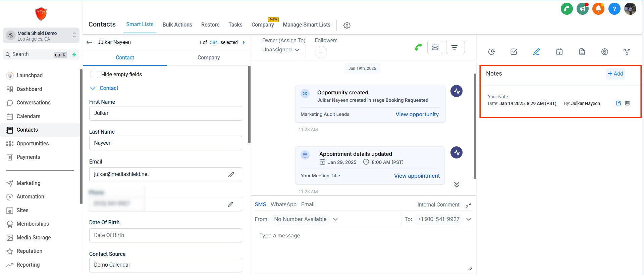This screenshot has height=275, width=644.
Task: Go back using arrow beside Julkar Nayeen
Action: 89,42
